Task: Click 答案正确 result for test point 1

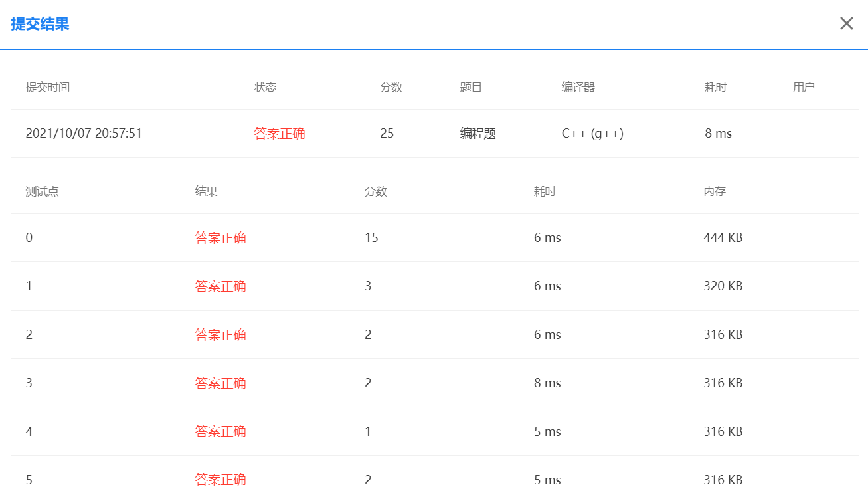Action: (x=220, y=286)
